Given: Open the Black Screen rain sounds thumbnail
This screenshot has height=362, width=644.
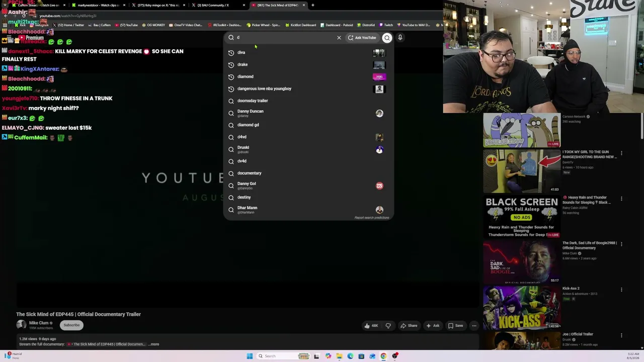Looking at the screenshot, I should (x=522, y=217).
